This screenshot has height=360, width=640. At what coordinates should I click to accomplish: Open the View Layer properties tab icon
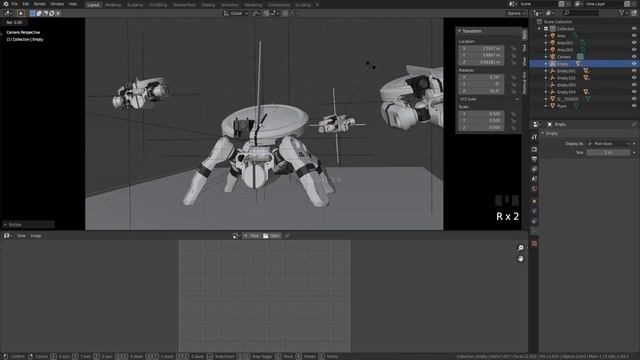[534, 169]
